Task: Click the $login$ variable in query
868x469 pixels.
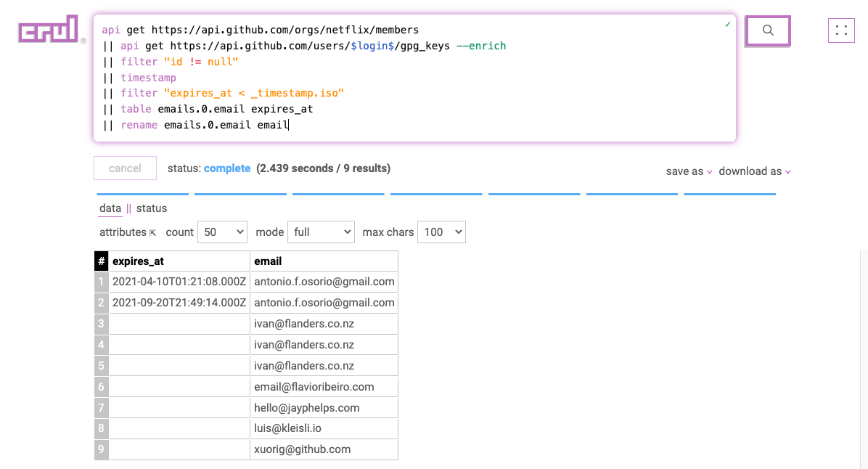Action: 372,46
